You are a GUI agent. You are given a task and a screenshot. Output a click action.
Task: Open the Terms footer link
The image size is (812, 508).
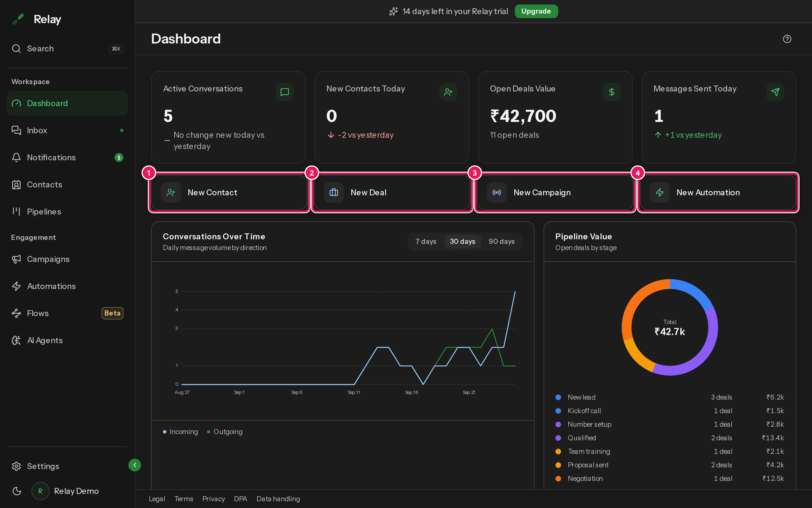click(184, 499)
